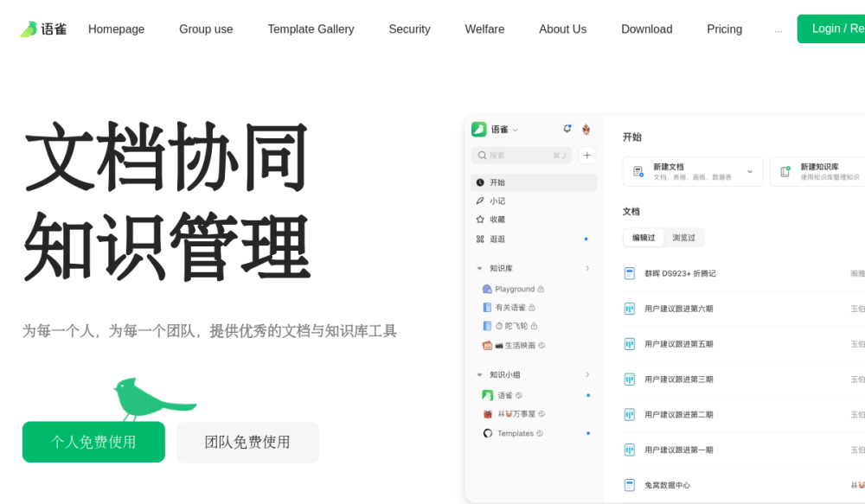Open 用户建议跟进第三期 document
Screen dimensions: 865x504
pyautogui.click(x=679, y=380)
